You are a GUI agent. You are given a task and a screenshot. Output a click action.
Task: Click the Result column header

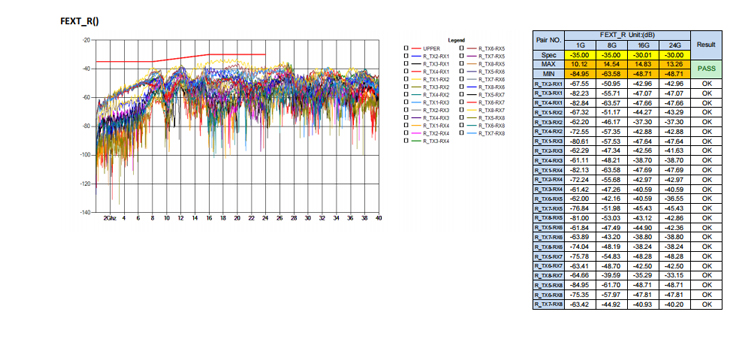(x=706, y=45)
